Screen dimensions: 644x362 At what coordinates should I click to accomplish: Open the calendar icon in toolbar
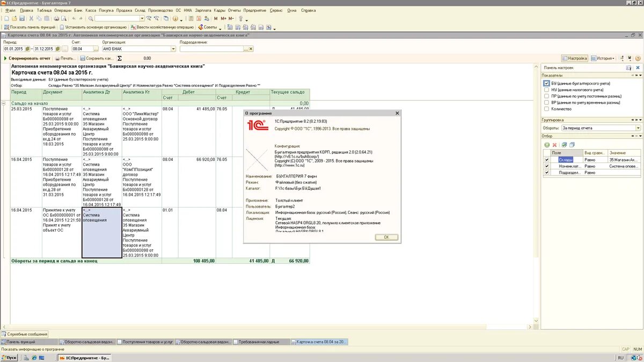click(199, 18)
